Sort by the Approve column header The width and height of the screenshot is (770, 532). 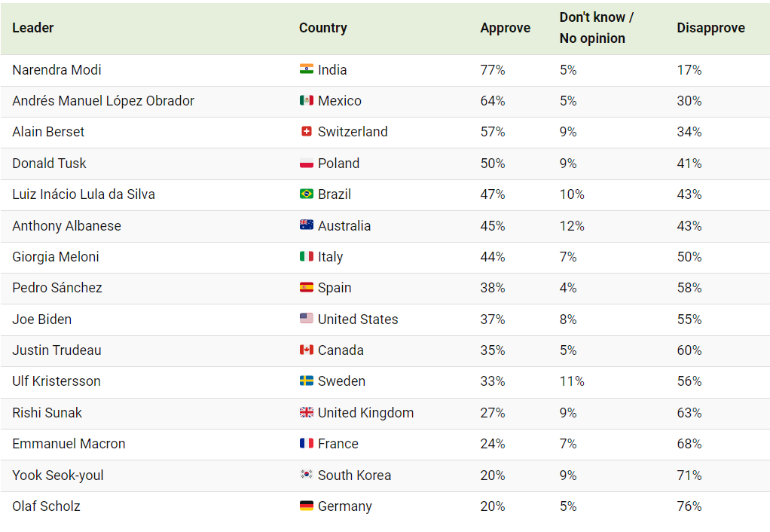(505, 28)
